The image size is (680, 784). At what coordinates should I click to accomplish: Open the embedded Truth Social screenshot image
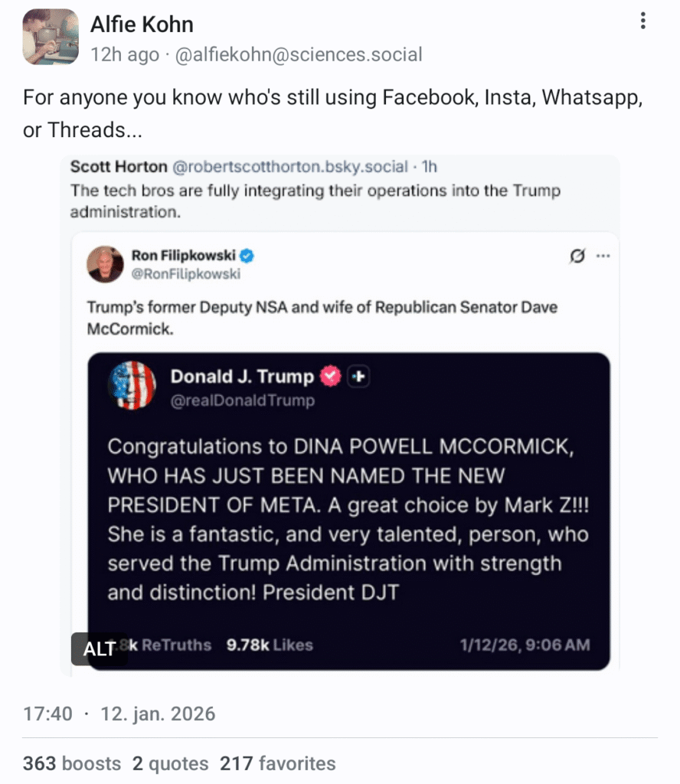348,509
